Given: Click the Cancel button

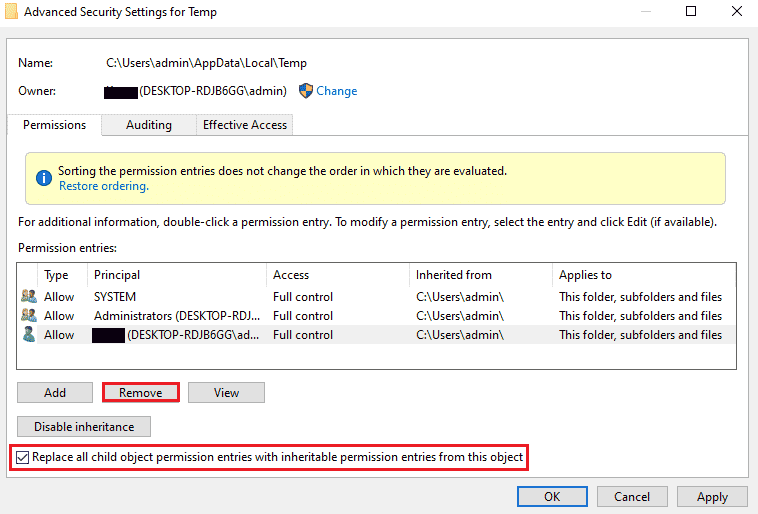Looking at the screenshot, I should (x=632, y=497).
